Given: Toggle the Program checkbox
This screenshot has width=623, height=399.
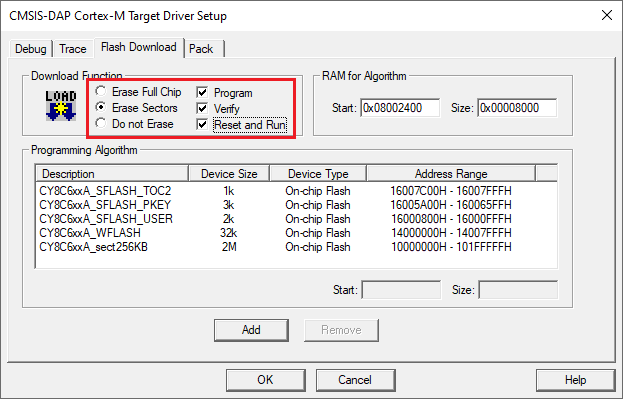Looking at the screenshot, I should pyautogui.click(x=202, y=93).
